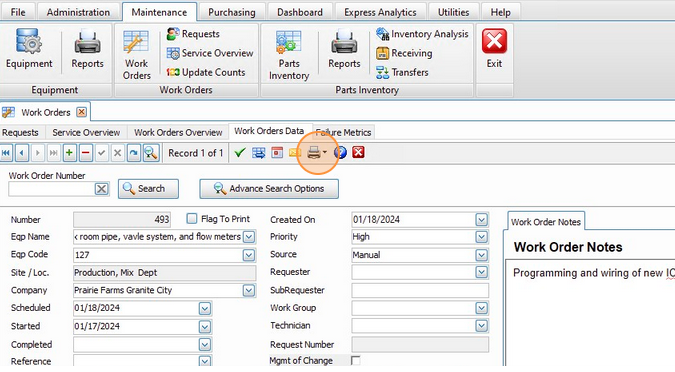Open Advance Search Options
Screen dimensions: 675x372
pyautogui.click(x=269, y=189)
